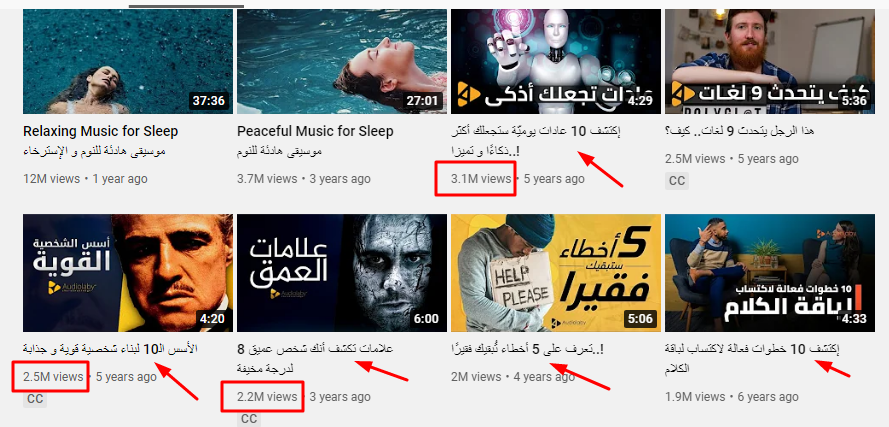
Task: Click the HELP PLEASE sign video thumbnail
Action: coord(556,273)
